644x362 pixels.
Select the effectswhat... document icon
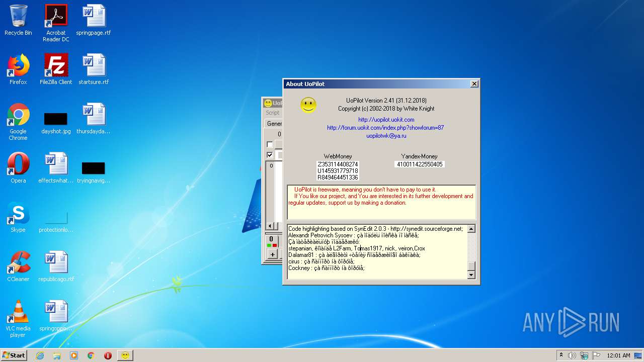pyautogui.click(x=56, y=168)
